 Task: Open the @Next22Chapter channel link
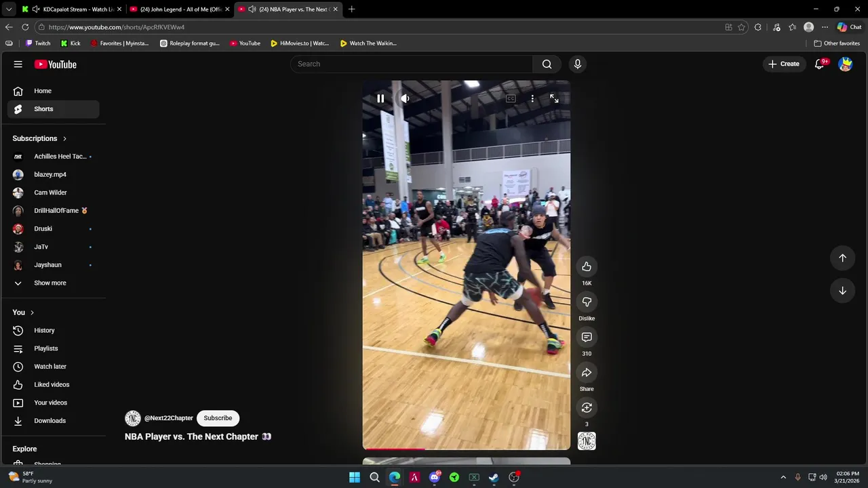(x=169, y=418)
